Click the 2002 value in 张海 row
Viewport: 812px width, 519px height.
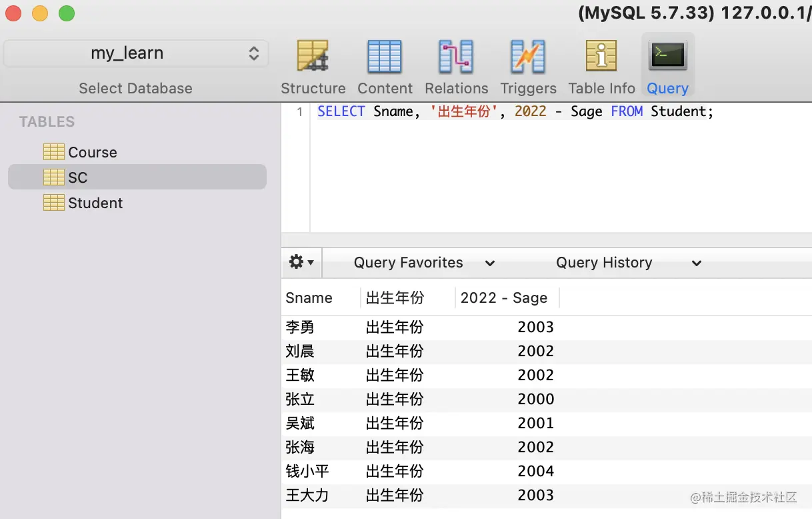[x=535, y=447]
